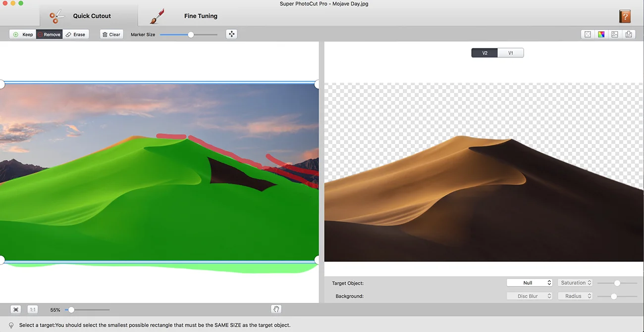Viewport: 644px width, 332px height.
Task: Pick the rainbow color swatch background
Action: (x=601, y=34)
